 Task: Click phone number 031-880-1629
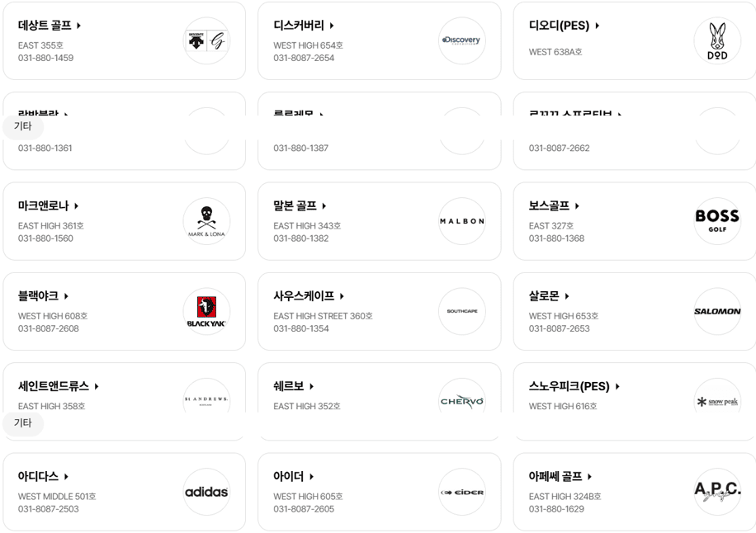(556, 509)
